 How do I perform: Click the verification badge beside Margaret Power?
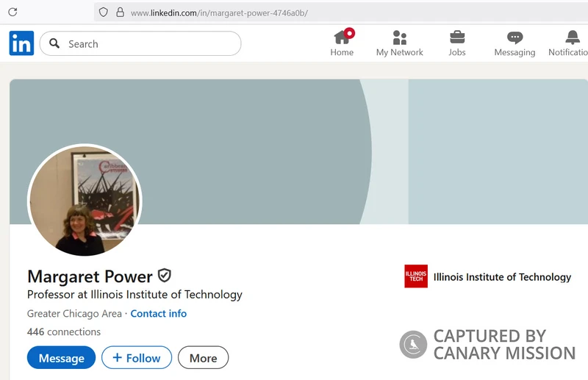[x=165, y=276]
